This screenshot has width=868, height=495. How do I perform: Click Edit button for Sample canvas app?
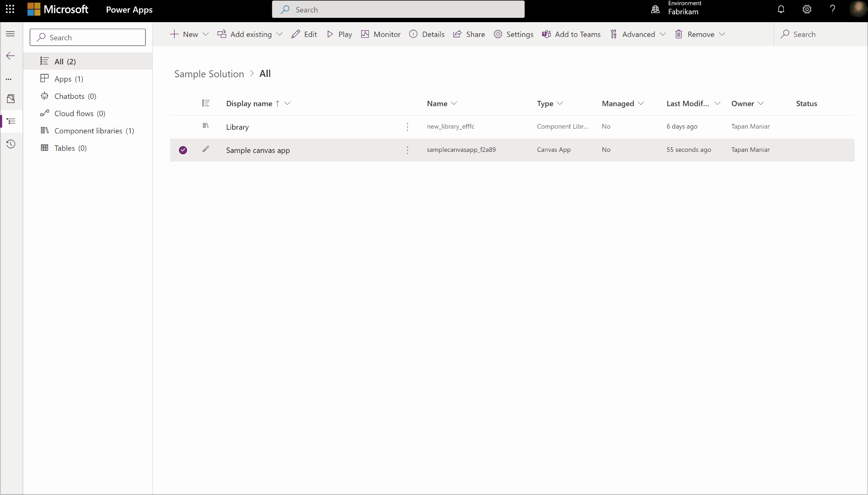pos(206,149)
